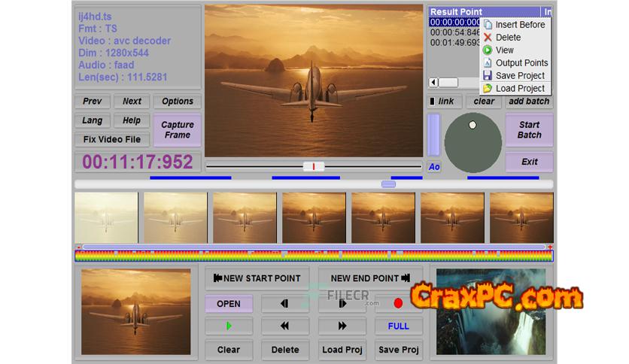Click the waterfall end point preview
Viewport: 629px width, 364px height.
491,312
